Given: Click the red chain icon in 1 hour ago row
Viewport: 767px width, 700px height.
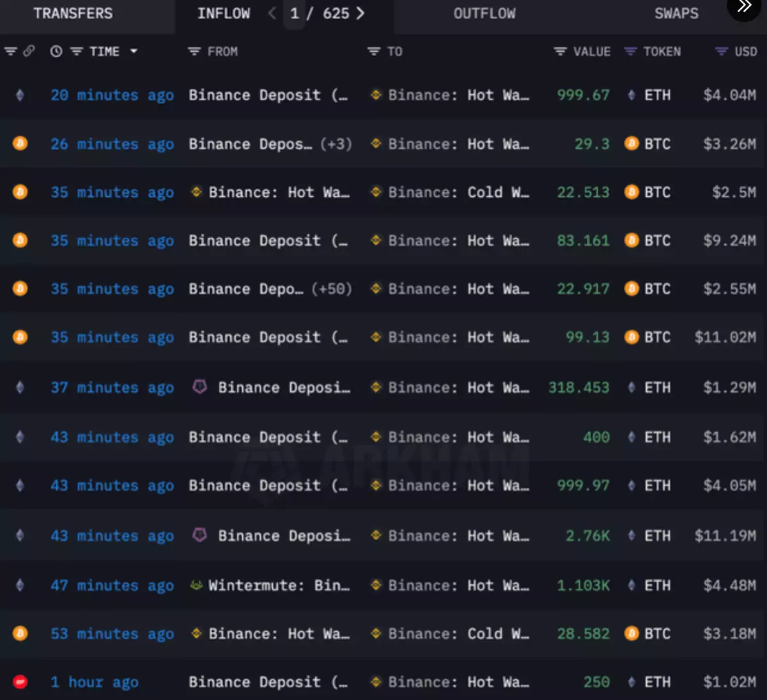Looking at the screenshot, I should click(x=20, y=682).
